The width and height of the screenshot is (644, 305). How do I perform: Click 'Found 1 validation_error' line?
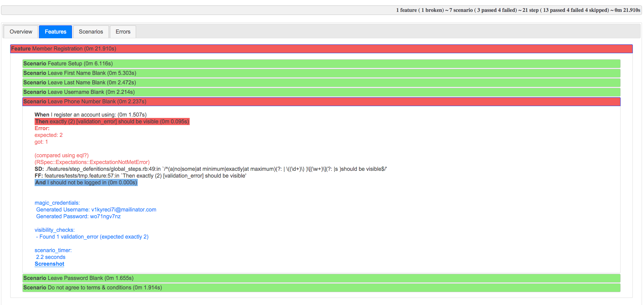92,237
